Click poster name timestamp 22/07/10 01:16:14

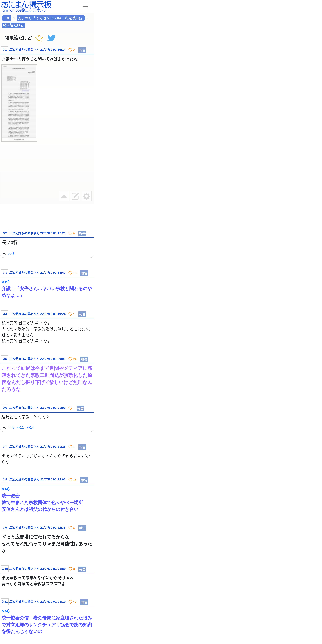click(x=38, y=50)
